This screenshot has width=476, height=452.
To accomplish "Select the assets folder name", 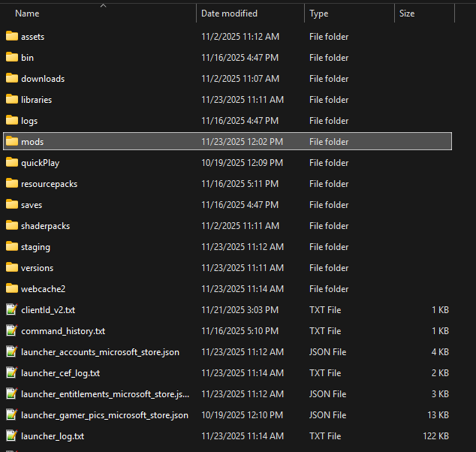I will (33, 37).
